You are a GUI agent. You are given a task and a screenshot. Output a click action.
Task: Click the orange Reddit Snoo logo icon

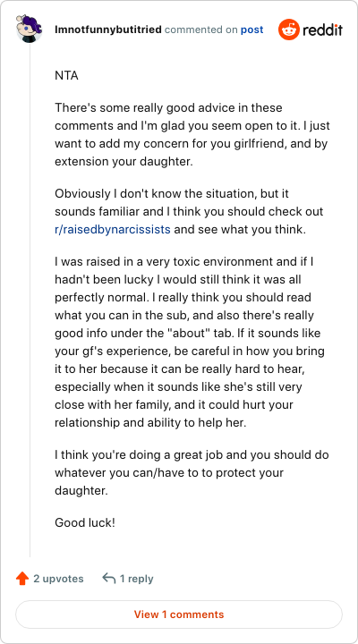pyautogui.click(x=289, y=30)
